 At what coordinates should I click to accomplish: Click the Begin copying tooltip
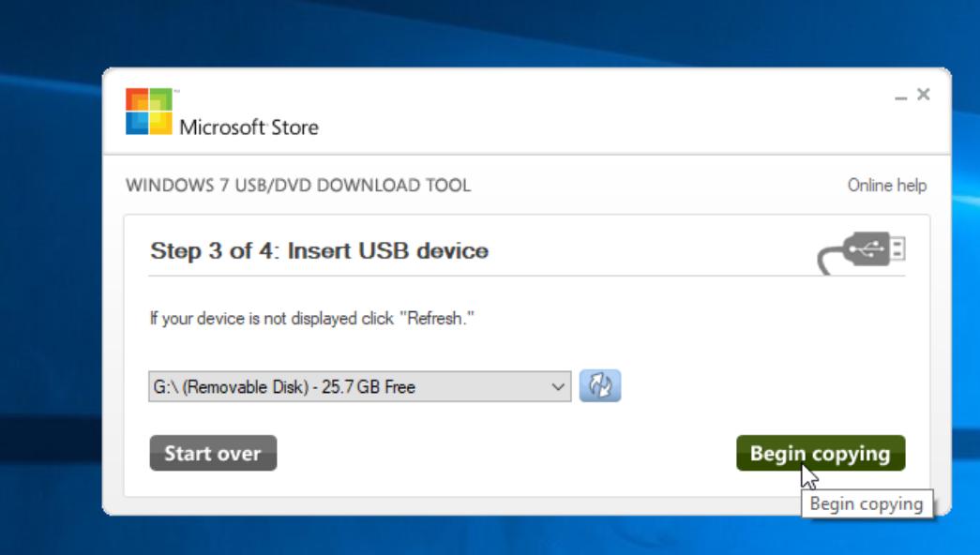click(x=867, y=503)
